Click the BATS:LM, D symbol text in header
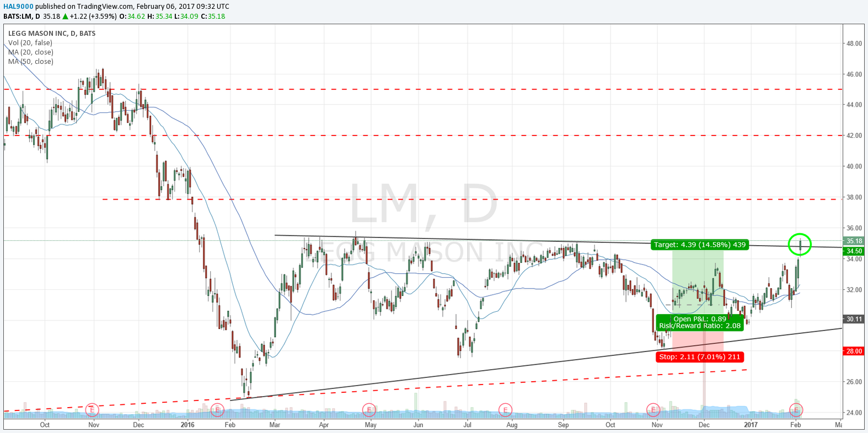The width and height of the screenshot is (868, 433). click(x=22, y=17)
